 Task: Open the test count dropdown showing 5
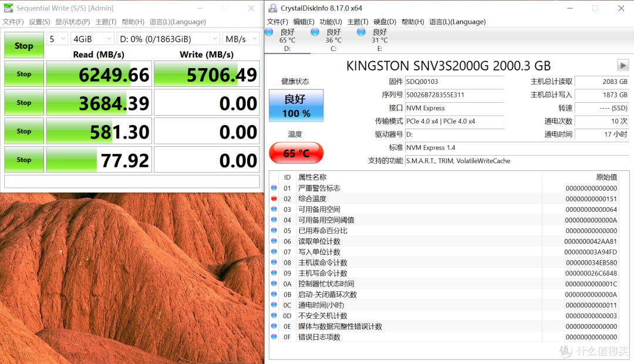click(57, 38)
